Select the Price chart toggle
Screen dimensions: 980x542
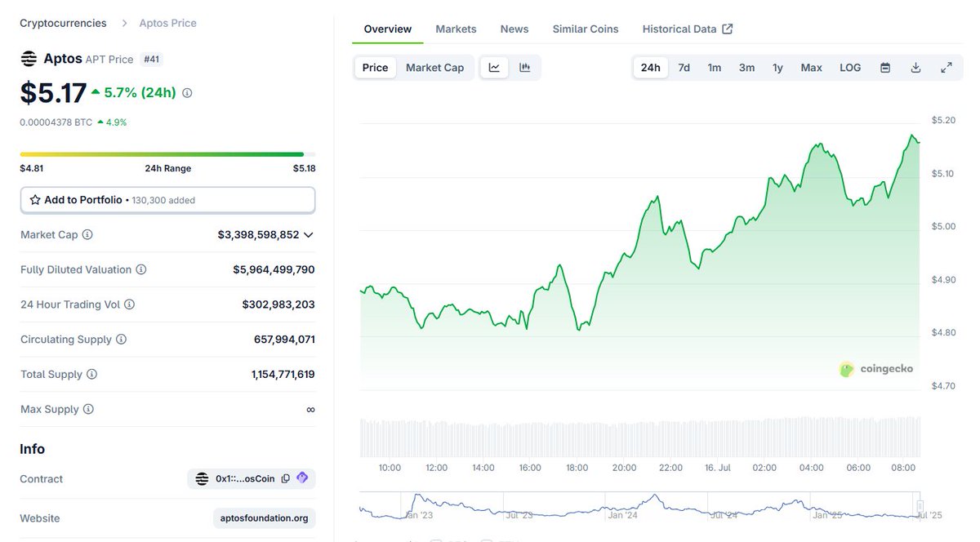click(375, 68)
